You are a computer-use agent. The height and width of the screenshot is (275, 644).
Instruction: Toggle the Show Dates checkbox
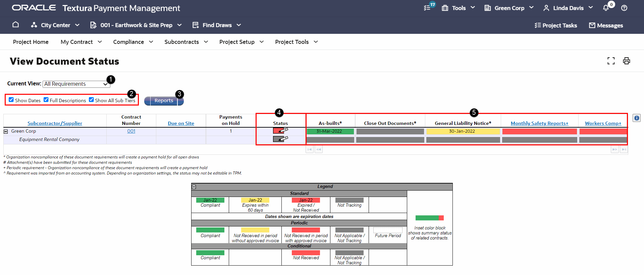pos(11,99)
